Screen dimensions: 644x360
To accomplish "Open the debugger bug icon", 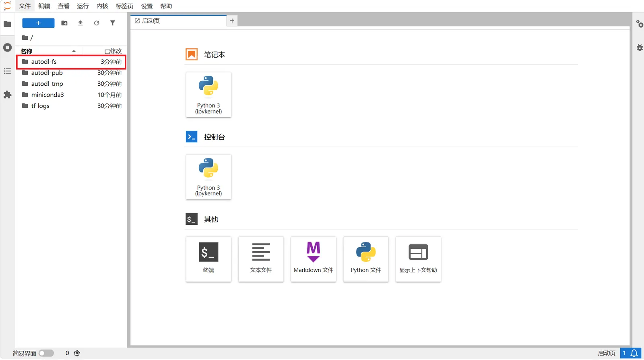I will pos(639,48).
